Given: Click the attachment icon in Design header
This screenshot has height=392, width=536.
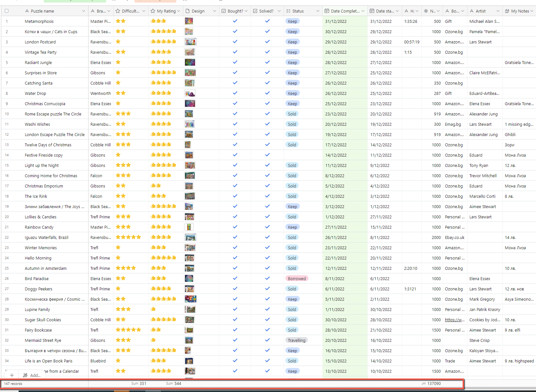Looking at the screenshot, I should [188, 11].
